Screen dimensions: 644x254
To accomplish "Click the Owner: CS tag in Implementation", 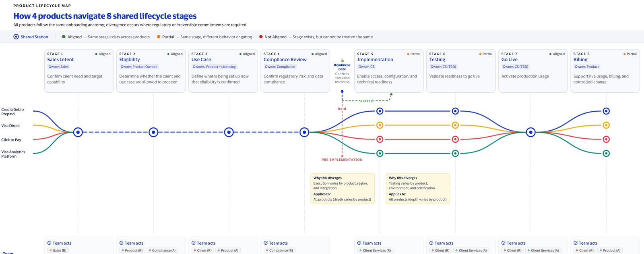I will (367, 67).
